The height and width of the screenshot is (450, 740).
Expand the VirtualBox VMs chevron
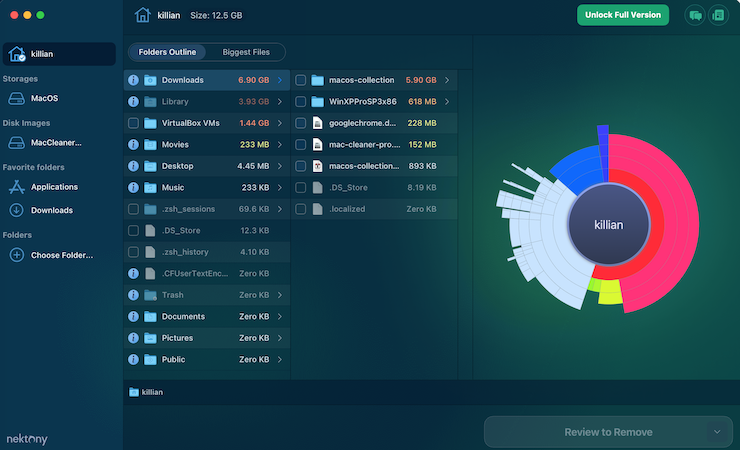click(280, 123)
